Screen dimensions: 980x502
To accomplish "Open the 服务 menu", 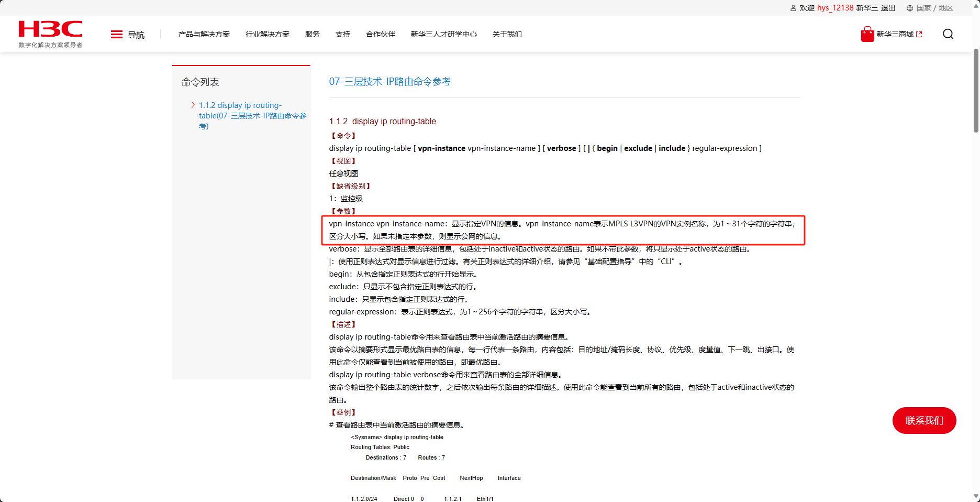I will click(313, 34).
